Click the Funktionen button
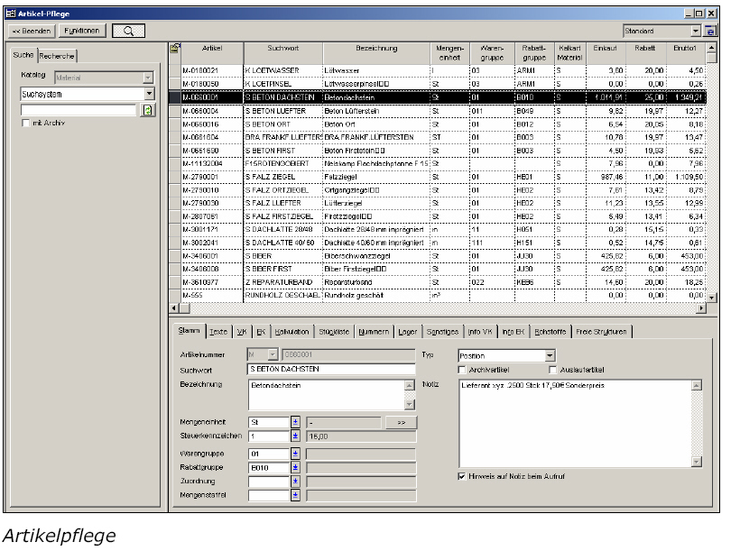Screen dimensions: 731x560 82,31
